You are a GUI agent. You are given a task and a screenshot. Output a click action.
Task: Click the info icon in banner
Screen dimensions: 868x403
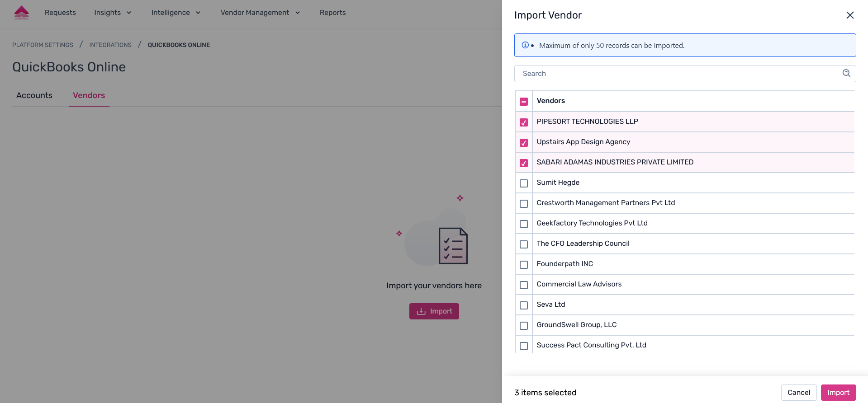point(525,45)
